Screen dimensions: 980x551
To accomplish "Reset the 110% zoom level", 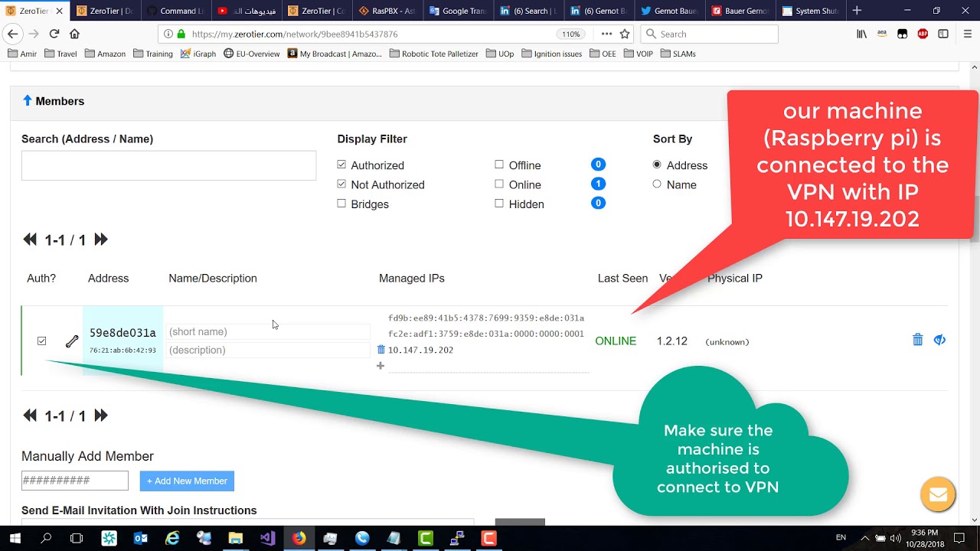I will coord(570,34).
